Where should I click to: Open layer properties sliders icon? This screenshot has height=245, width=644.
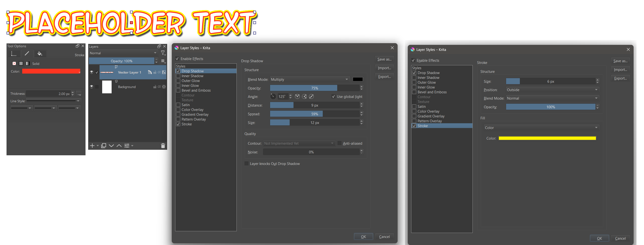[x=127, y=146]
